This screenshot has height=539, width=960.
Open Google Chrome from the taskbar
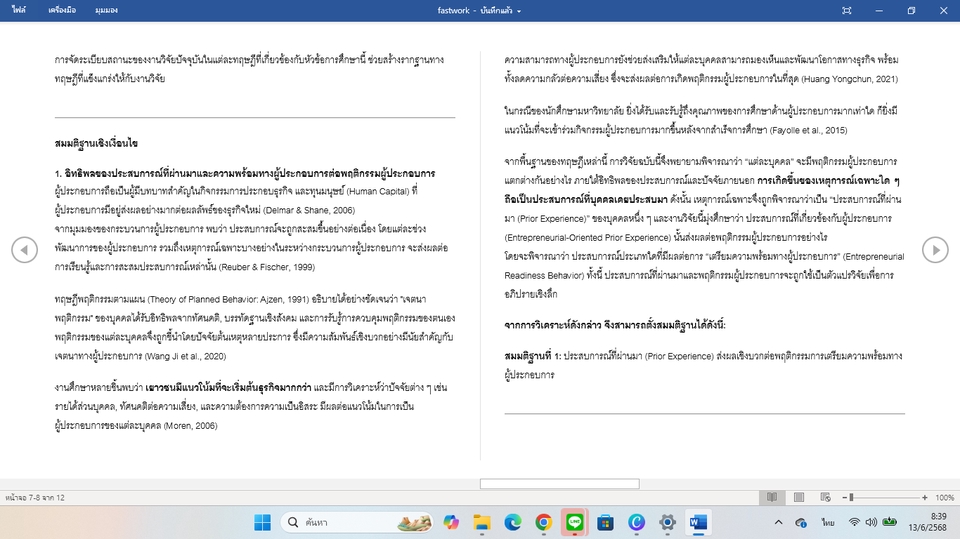(x=543, y=523)
